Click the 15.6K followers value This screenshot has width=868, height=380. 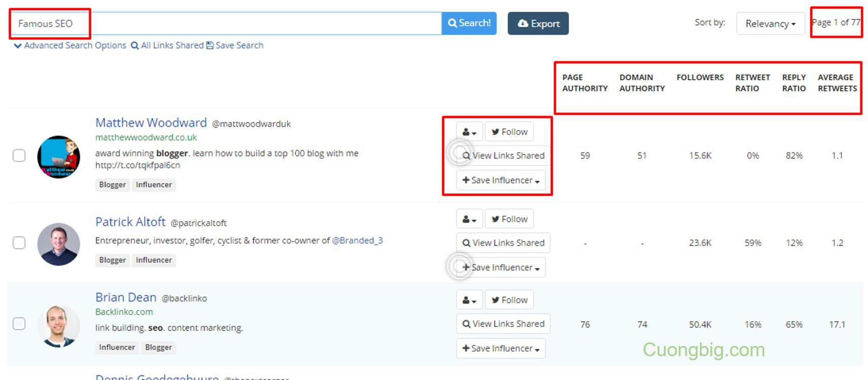(700, 156)
